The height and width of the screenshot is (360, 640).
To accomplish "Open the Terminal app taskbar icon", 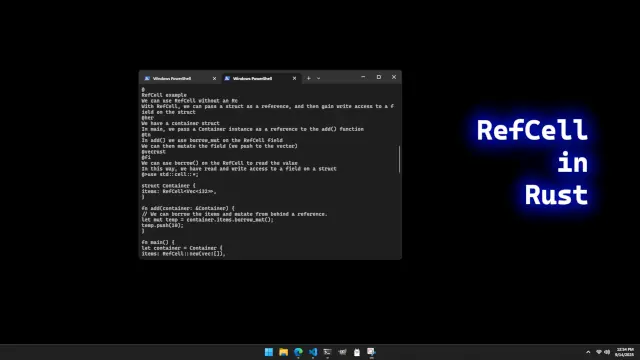I will click(x=327, y=352).
